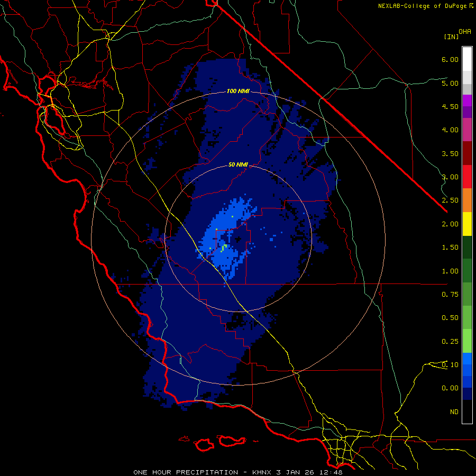Click the 0.50 legend value
Screen dimensions: 476x476
(450, 318)
